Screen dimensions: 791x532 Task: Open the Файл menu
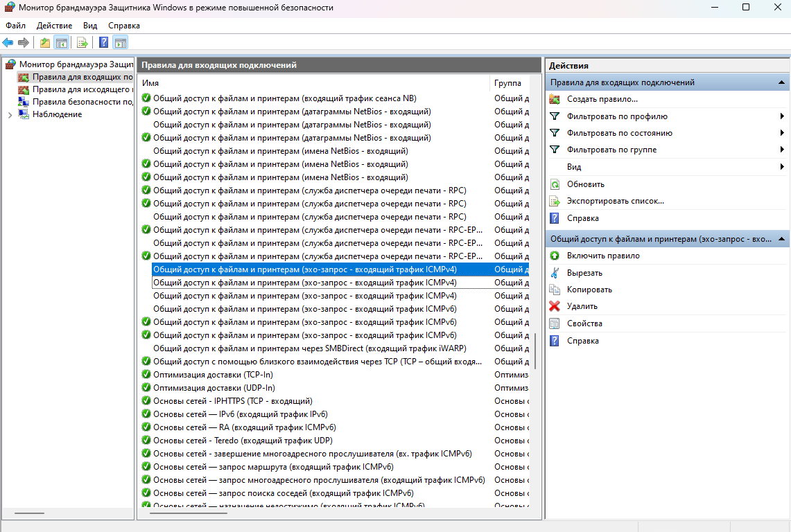point(16,26)
